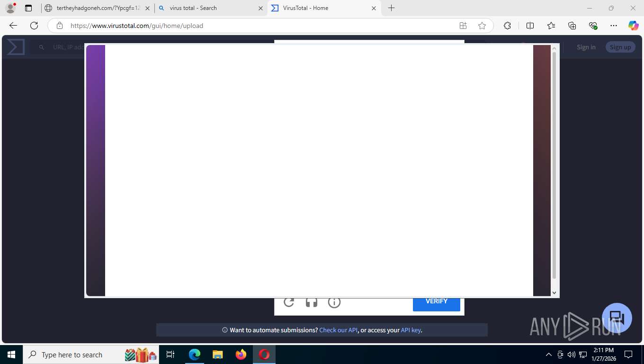
Task: Open the tab actions menu
Action: point(28,8)
